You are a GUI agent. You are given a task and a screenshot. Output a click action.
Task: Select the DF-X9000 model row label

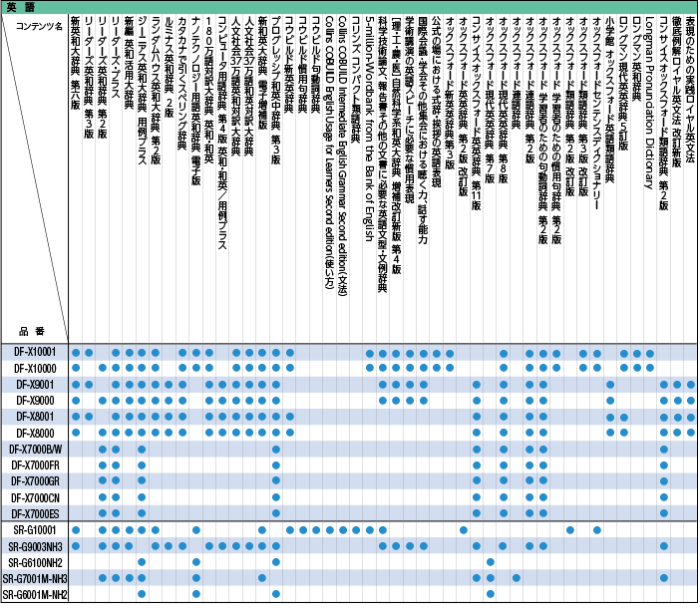[x=35, y=401]
